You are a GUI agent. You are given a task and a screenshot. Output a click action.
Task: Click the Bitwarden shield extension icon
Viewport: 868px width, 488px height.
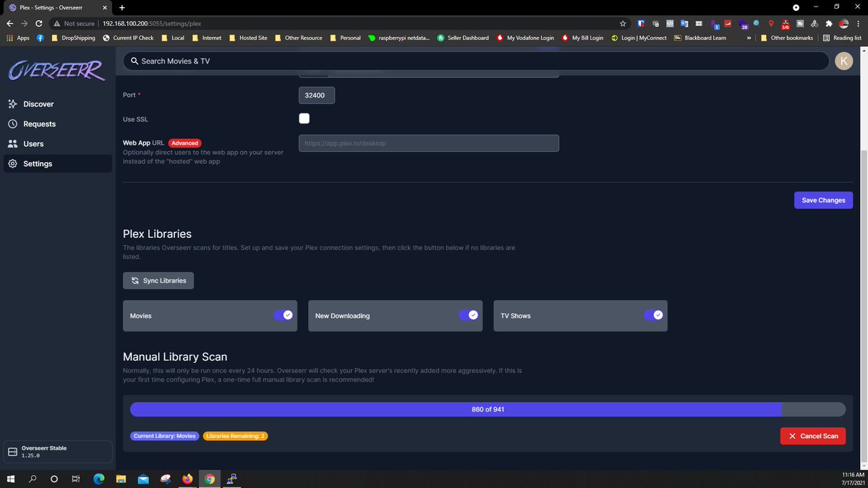click(641, 23)
